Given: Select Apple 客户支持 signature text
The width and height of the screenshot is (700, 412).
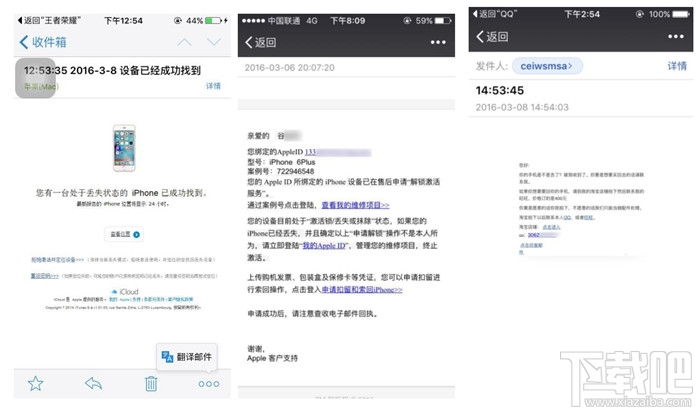Looking at the screenshot, I should pyautogui.click(x=272, y=358).
